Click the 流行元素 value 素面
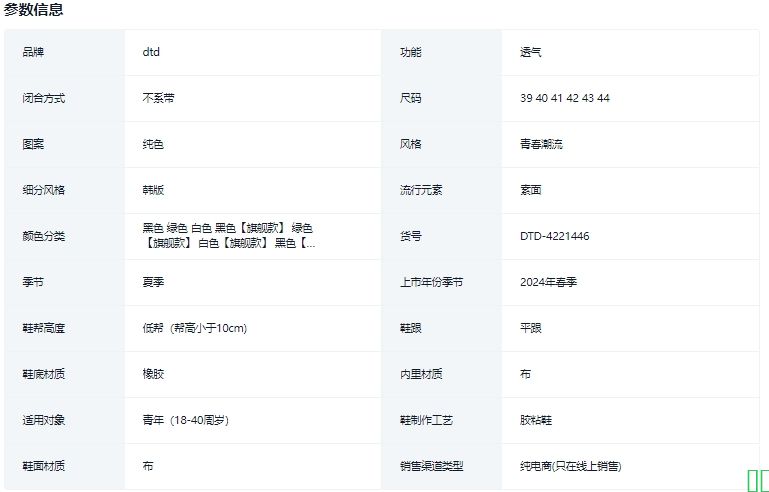769x492 pixels. click(530, 190)
